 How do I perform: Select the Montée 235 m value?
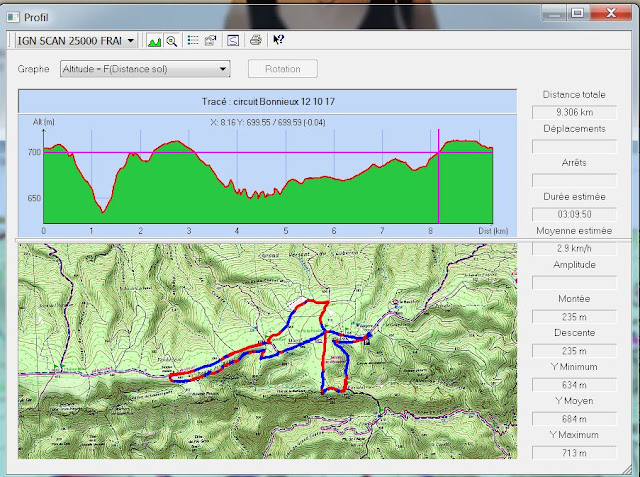(574, 317)
